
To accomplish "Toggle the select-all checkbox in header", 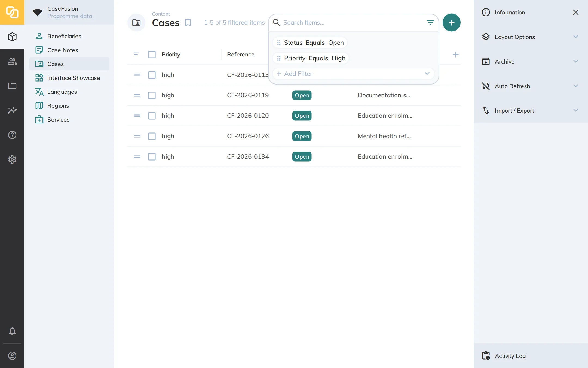I will point(152,55).
